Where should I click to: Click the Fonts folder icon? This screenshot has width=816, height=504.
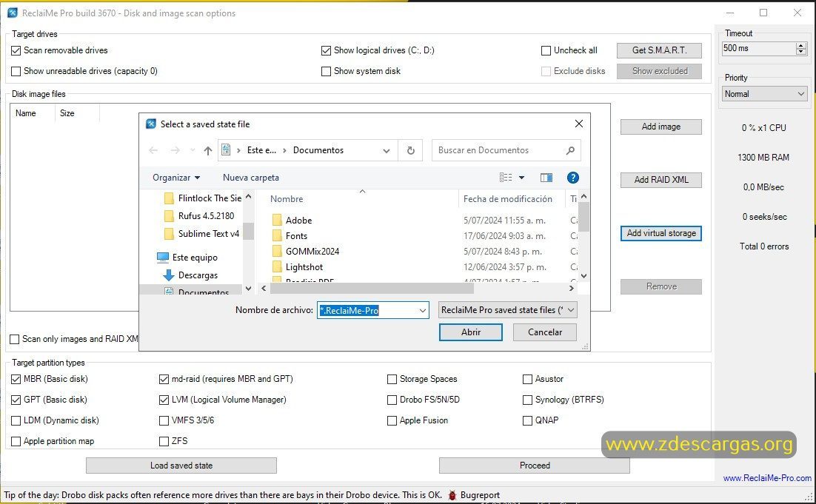coord(277,235)
